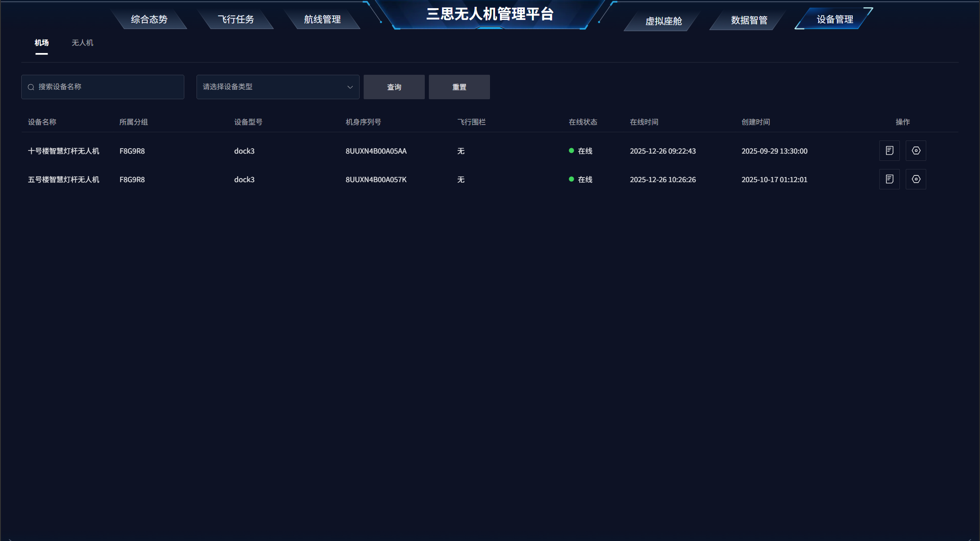This screenshot has width=980, height=541.
Task: Open the 航线管理 navigation tab
Action: tap(322, 19)
